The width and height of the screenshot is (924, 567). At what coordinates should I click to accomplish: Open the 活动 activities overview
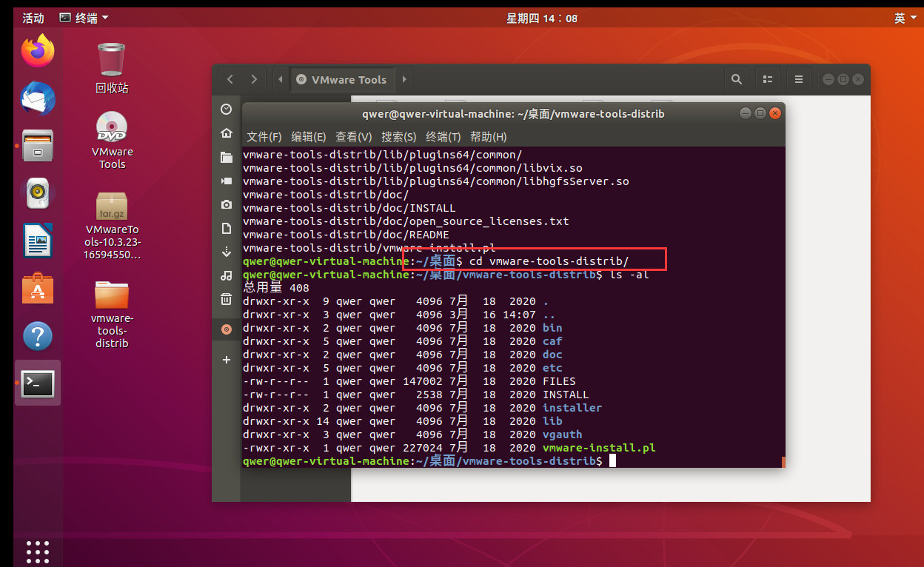point(33,18)
